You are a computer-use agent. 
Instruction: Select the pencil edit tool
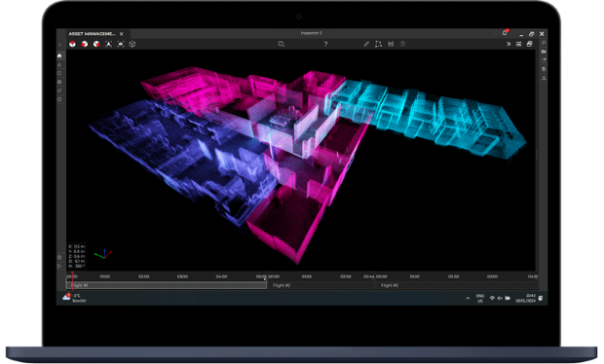(x=366, y=44)
